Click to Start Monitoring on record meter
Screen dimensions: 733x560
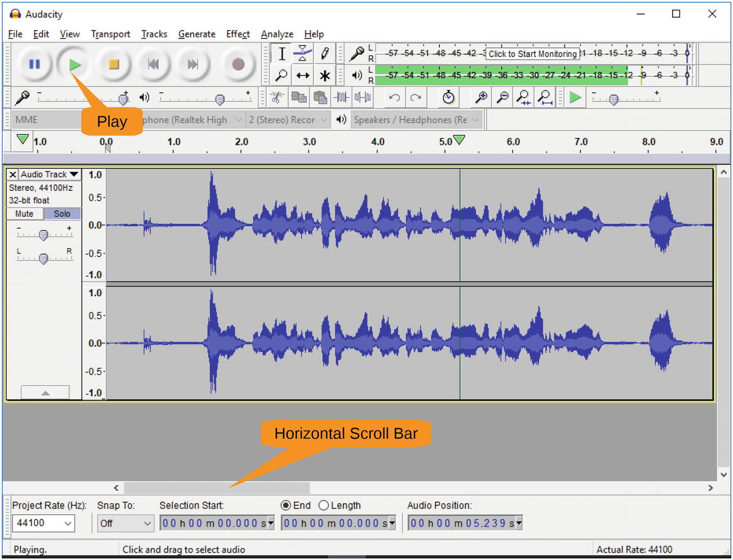[x=533, y=54]
